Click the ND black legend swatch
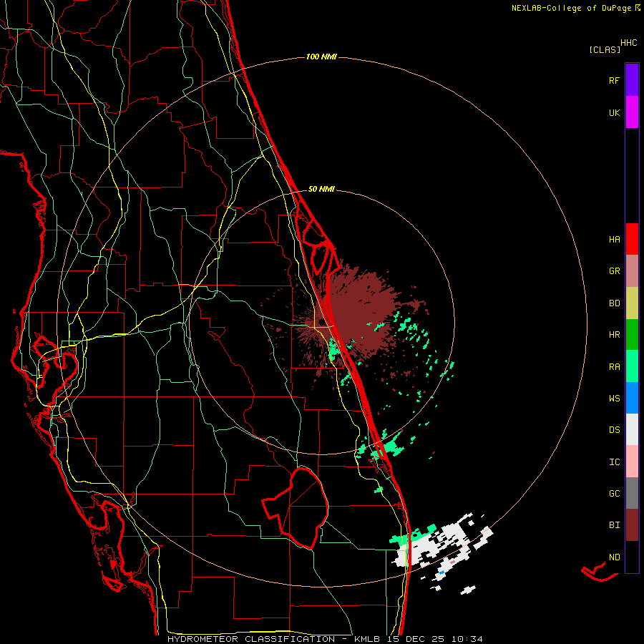 632,557
